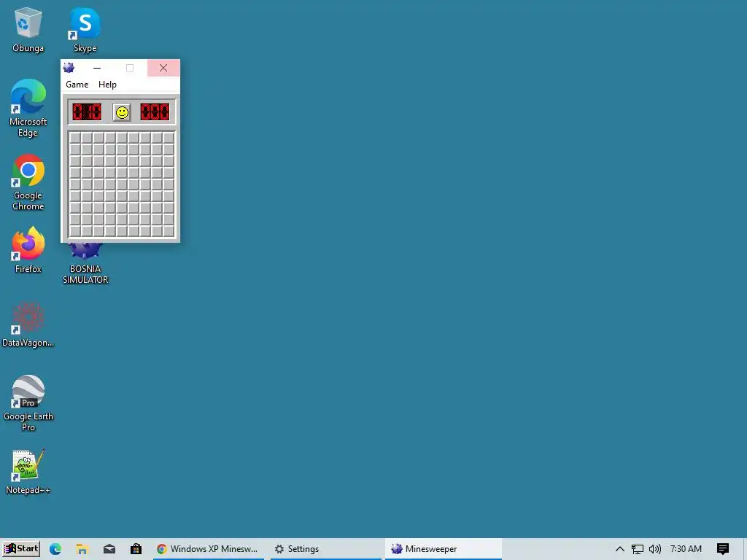Click the yellow smiley face reset button
Image resolution: width=747 pixels, height=560 pixels.
pyautogui.click(x=122, y=112)
